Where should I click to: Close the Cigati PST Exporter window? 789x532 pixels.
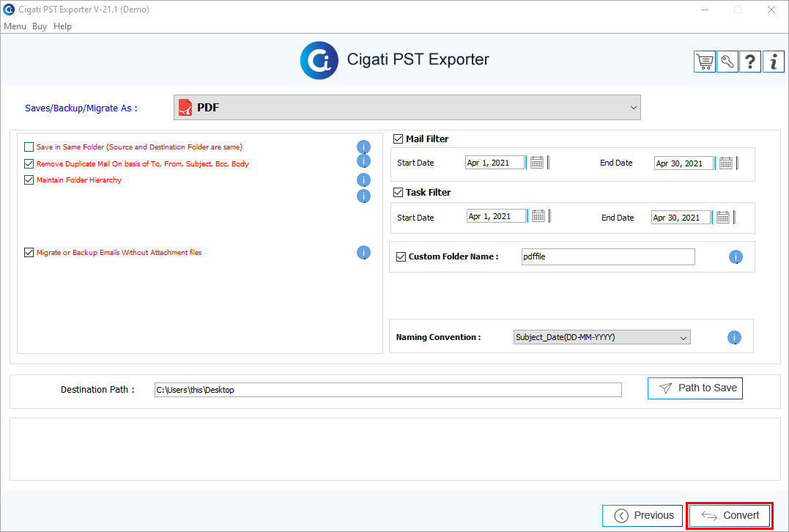click(x=771, y=10)
